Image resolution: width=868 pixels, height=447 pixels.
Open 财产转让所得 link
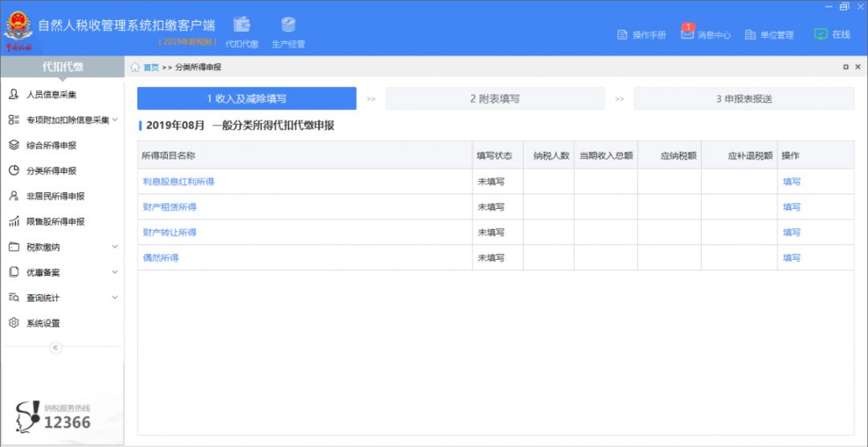tap(170, 232)
